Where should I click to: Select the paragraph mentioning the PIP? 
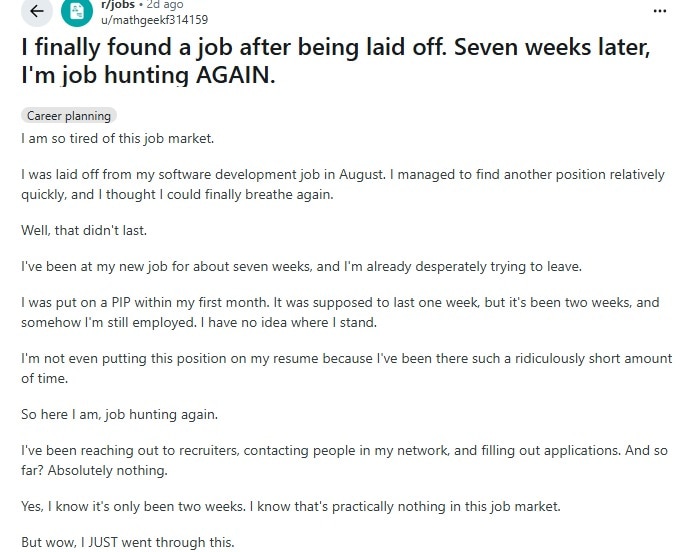340,312
